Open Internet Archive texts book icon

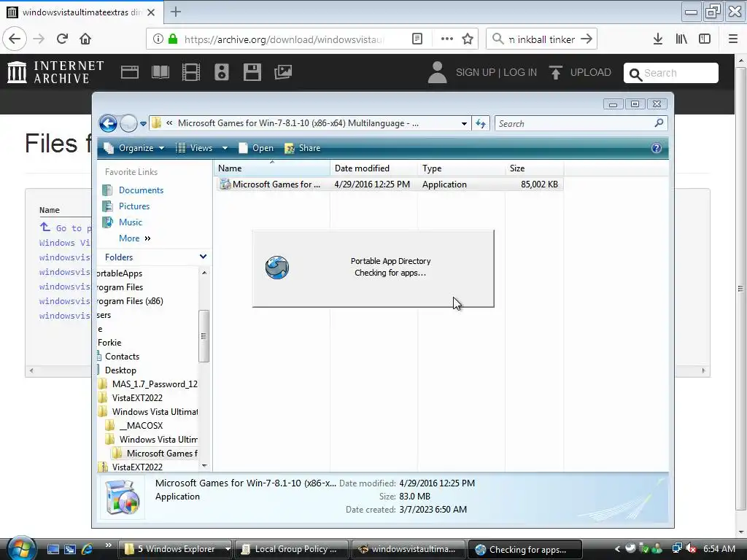coord(160,72)
